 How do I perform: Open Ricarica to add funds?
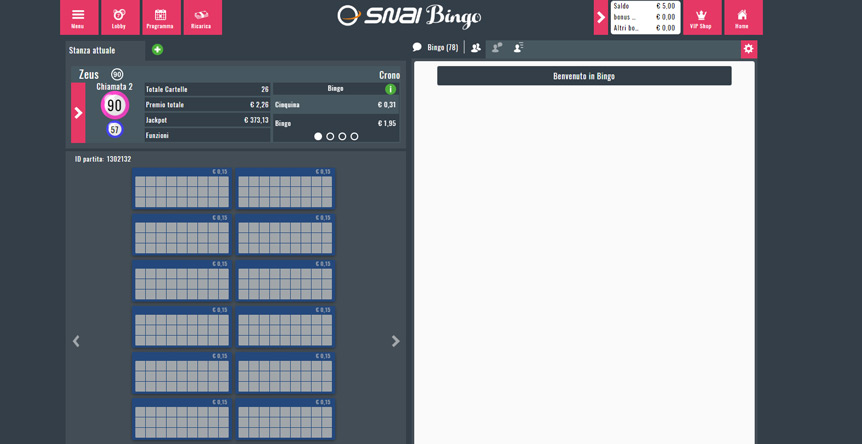click(x=201, y=17)
